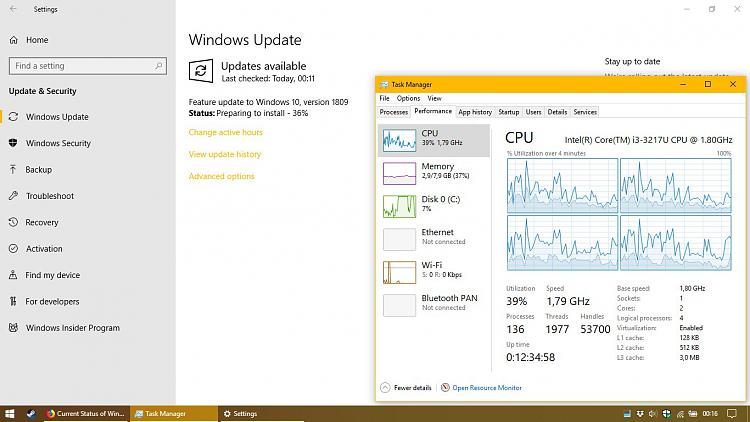Select Windows Update in sidebar
This screenshot has width=750, height=422.
[x=57, y=117]
